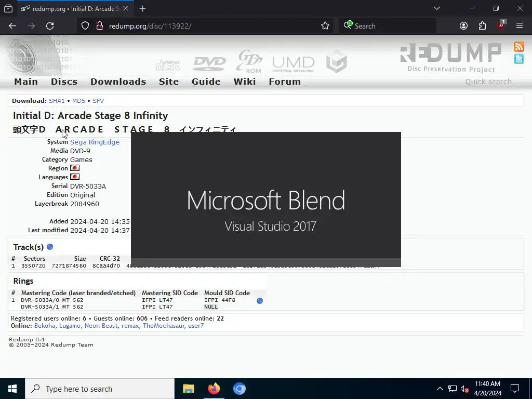Open the network tray icon
532x399 pixels.
coord(453,389)
